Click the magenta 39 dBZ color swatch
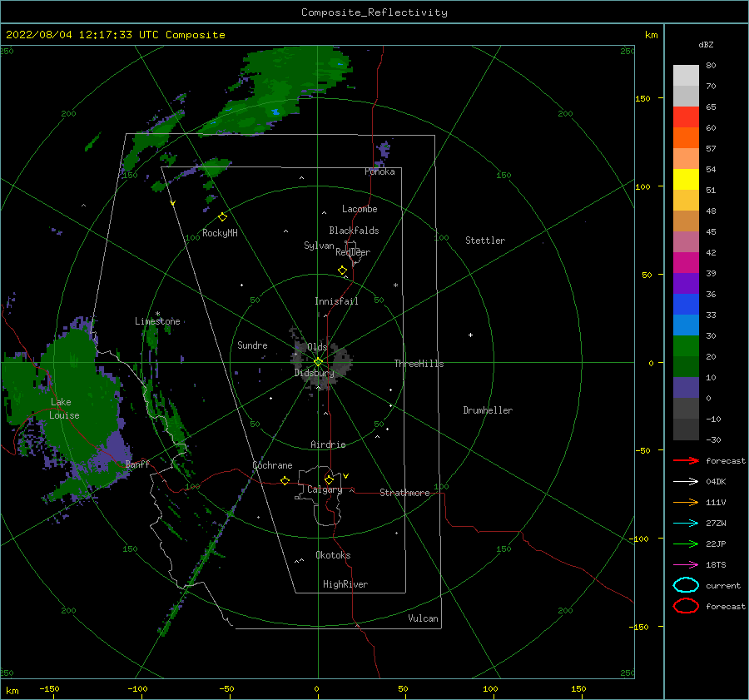Viewport: 749px width, 700px height. (686, 263)
